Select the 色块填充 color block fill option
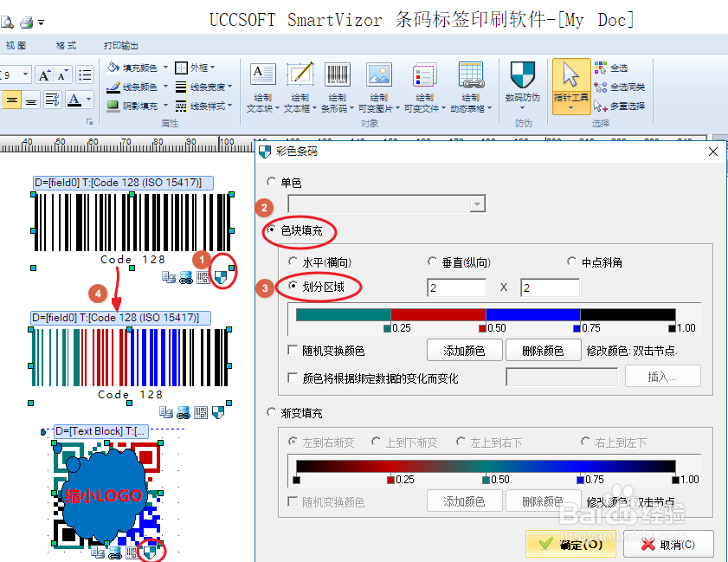 (272, 229)
